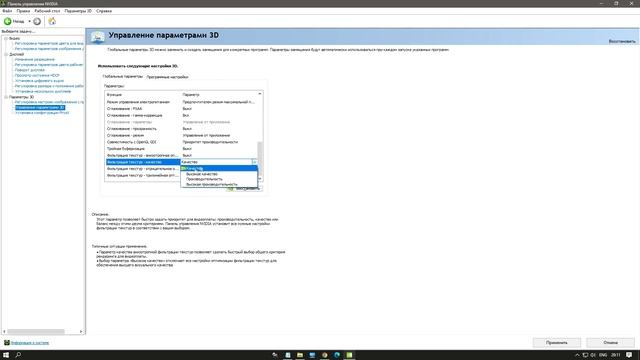Image resolution: width=640 pixels, height=360 pixels.
Task: Open the Рабочий стол menu
Action: pos(47,11)
